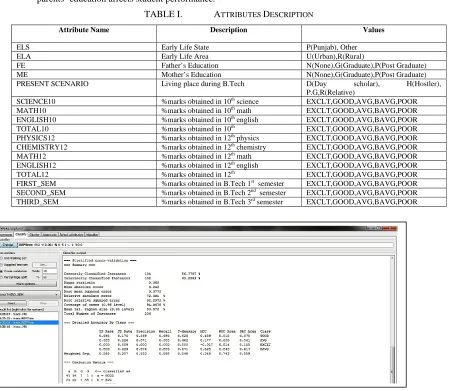This screenshot has height=391, width=449.
Task: Select the highlighted entry in result list
Action: [29, 322]
